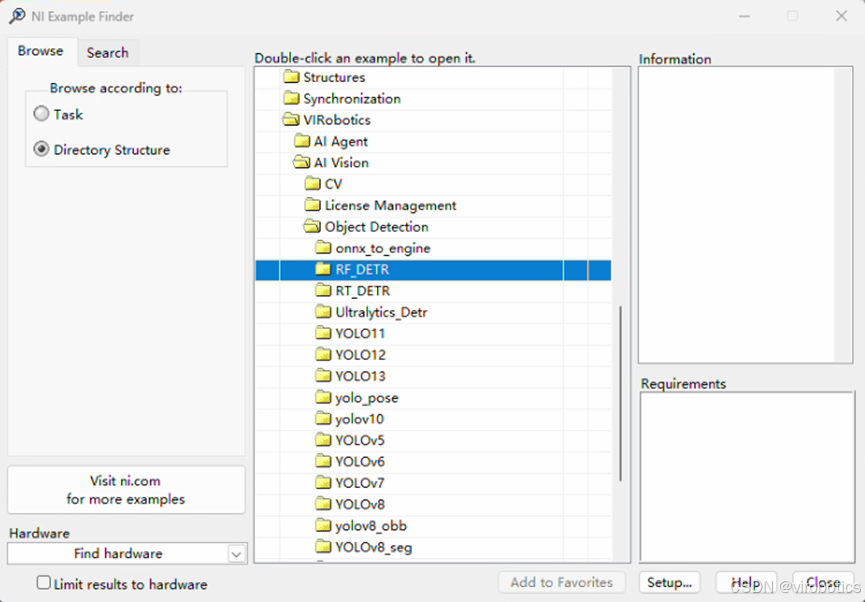Click the AI Agent folder icon
The width and height of the screenshot is (865, 602).
(302, 141)
